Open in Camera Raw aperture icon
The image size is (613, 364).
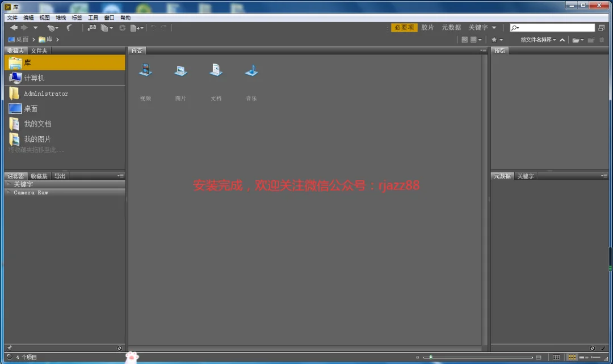(123, 28)
